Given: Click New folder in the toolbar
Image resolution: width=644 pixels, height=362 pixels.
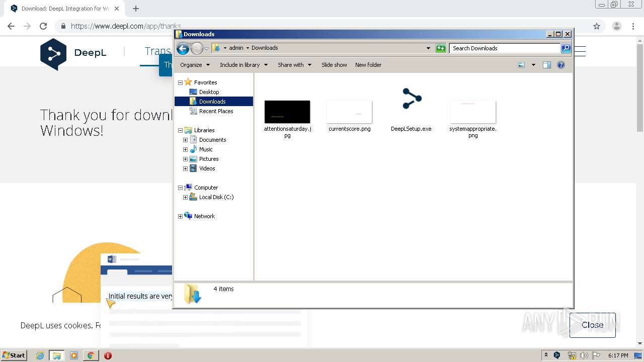Looking at the screenshot, I should pyautogui.click(x=368, y=65).
